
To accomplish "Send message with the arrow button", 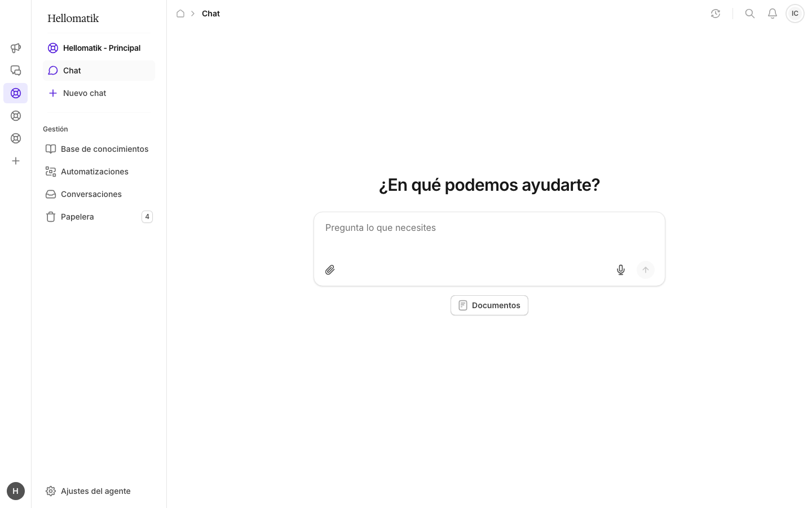I will (646, 270).
